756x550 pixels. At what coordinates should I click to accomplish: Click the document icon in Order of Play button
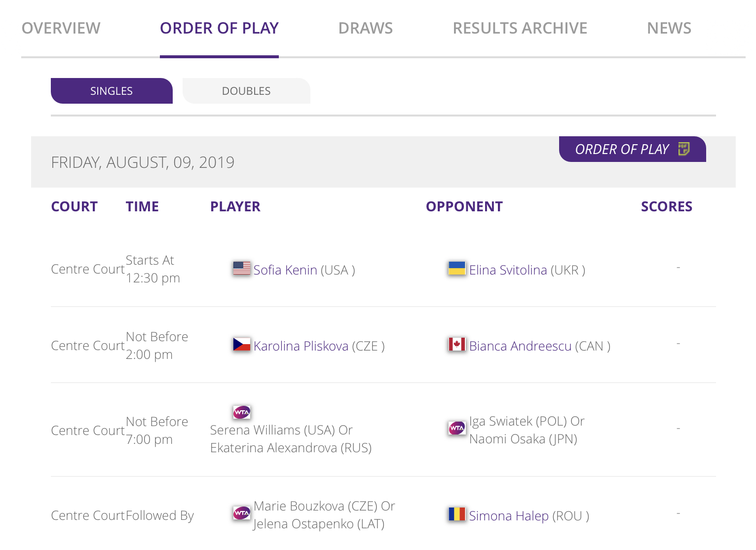coord(684,149)
